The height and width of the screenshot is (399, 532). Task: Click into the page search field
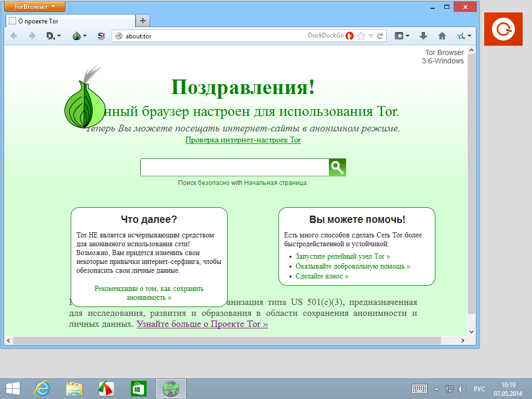[x=234, y=167]
